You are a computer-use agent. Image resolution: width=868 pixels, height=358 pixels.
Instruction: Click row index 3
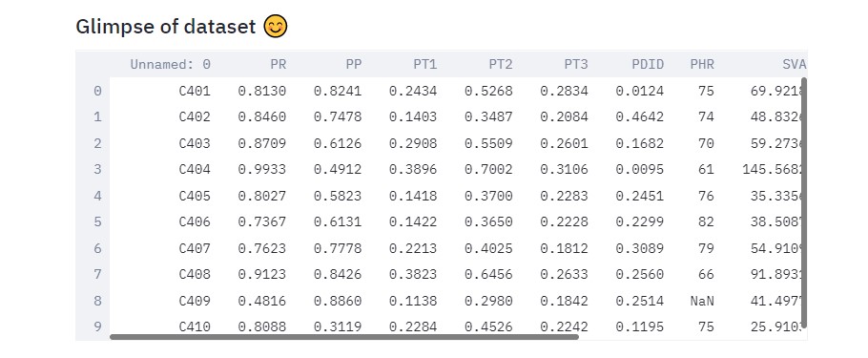click(x=97, y=170)
